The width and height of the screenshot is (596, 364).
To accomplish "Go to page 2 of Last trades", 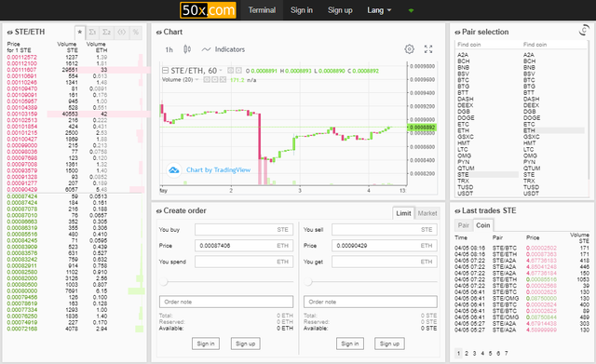I will click(467, 354).
